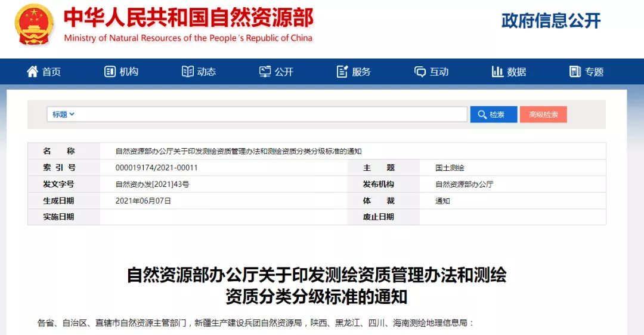Click the monitor icon beside 公开
Viewport: 644px width, 335px height.
tap(265, 72)
